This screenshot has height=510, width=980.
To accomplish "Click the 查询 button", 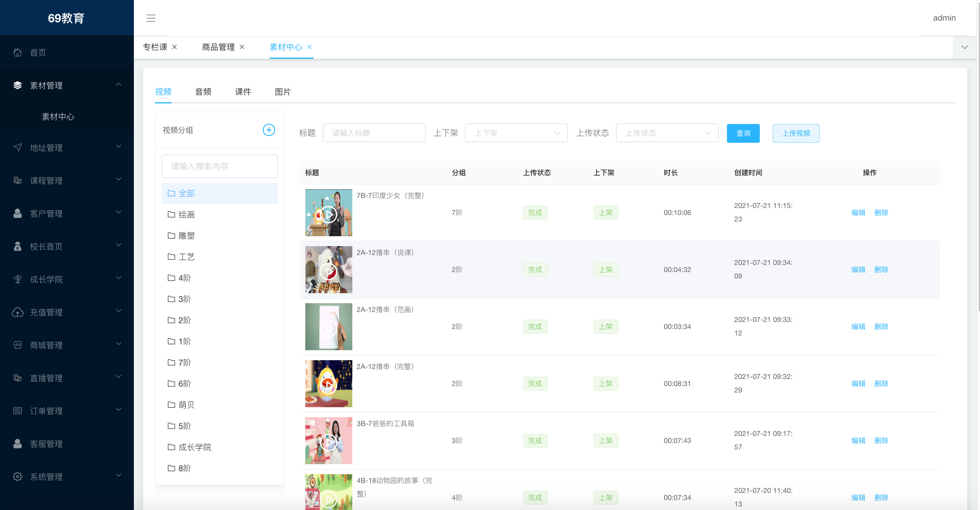I will tap(743, 133).
